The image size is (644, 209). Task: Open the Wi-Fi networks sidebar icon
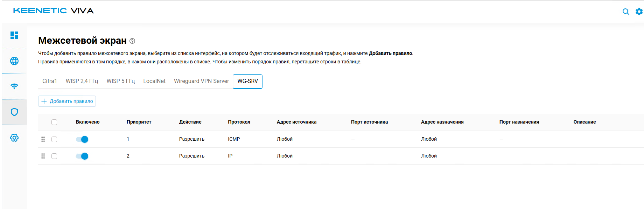coord(14,86)
